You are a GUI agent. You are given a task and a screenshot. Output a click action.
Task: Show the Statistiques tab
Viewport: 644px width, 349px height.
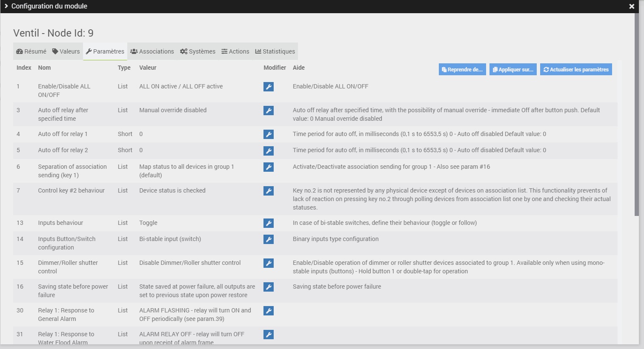click(275, 51)
